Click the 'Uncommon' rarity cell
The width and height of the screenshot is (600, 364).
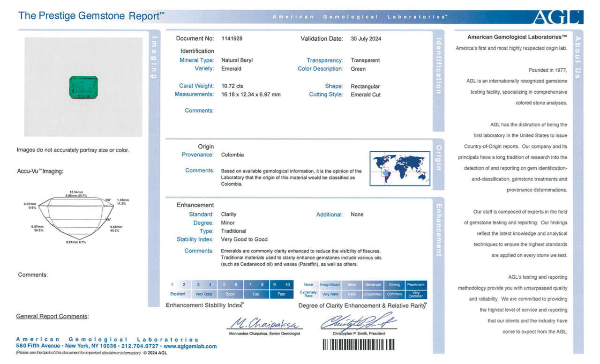[x=373, y=294]
